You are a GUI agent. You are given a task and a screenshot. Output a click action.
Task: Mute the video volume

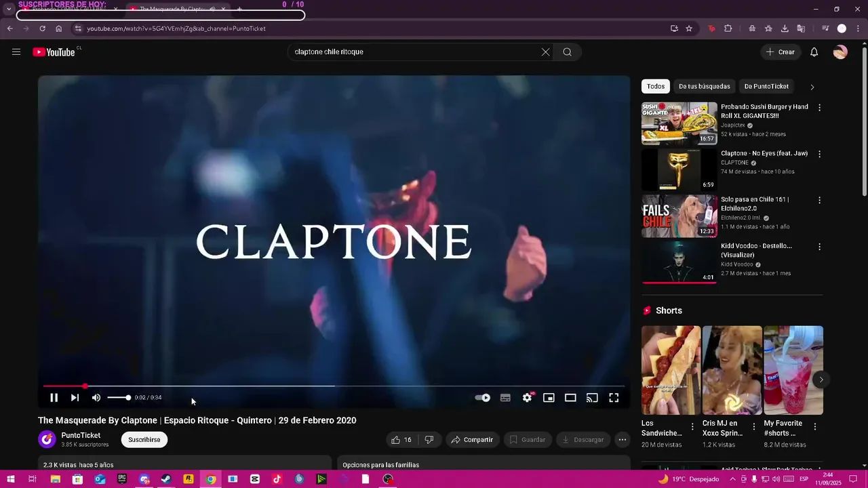[x=96, y=398]
